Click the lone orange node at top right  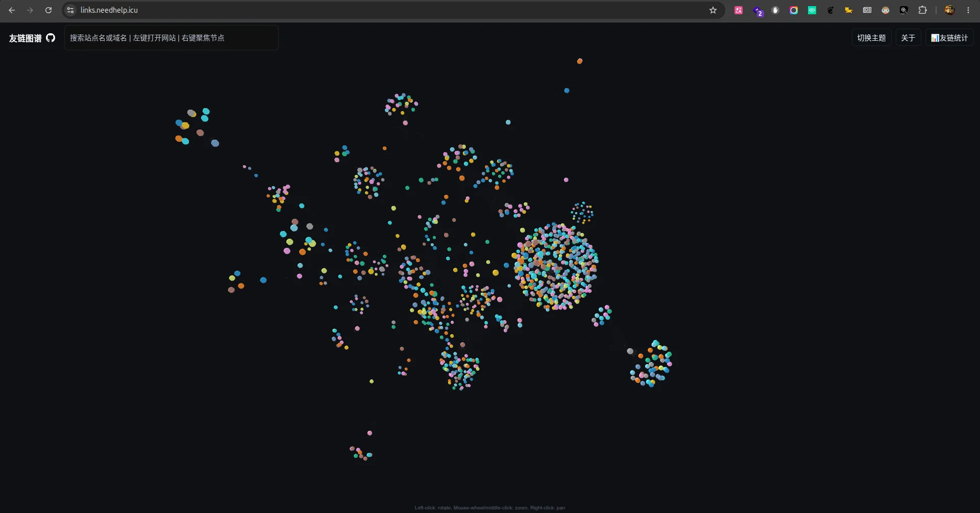pos(580,61)
